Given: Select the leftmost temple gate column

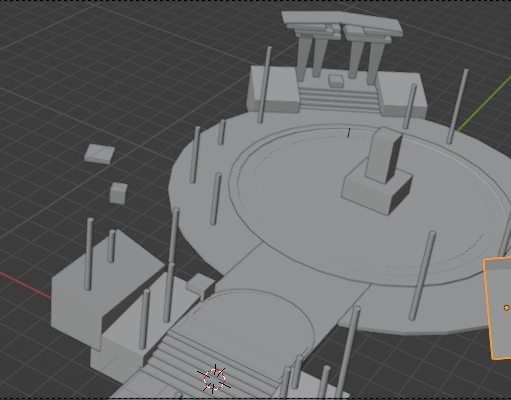Looking at the screenshot, I should (304, 58).
